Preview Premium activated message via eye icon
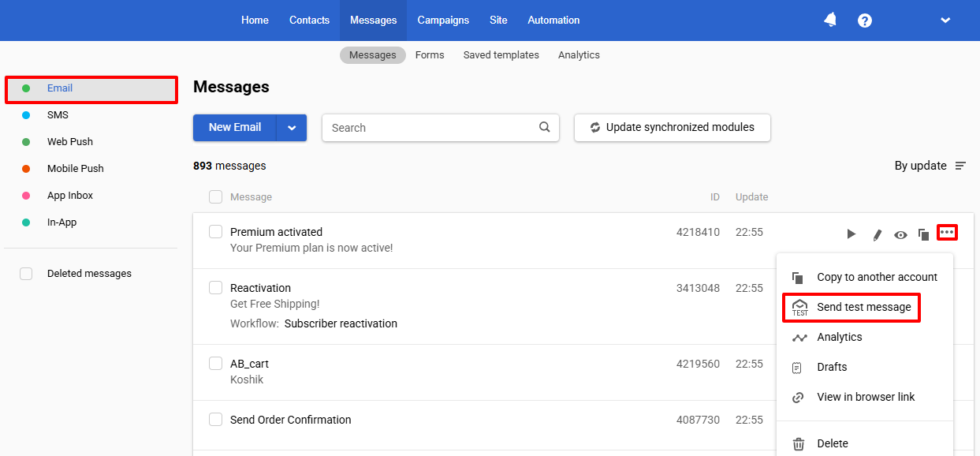980x456 pixels. [900, 234]
